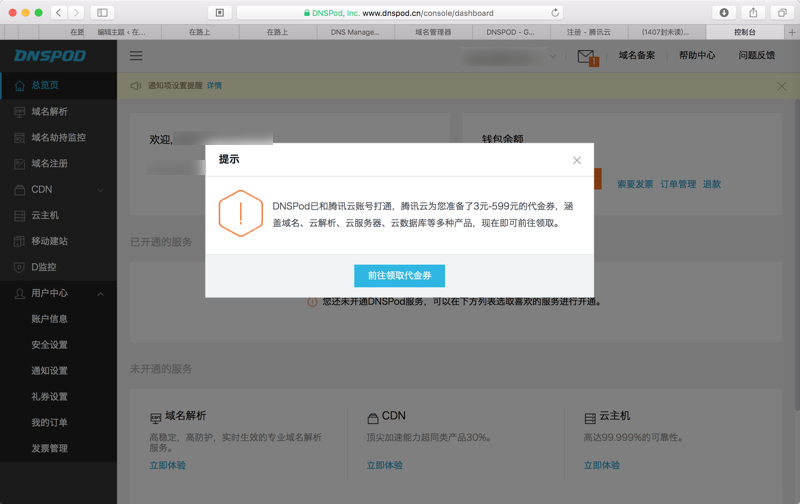This screenshot has height=504, width=800.
Task: Close the 提示 dialog with X
Action: (577, 160)
